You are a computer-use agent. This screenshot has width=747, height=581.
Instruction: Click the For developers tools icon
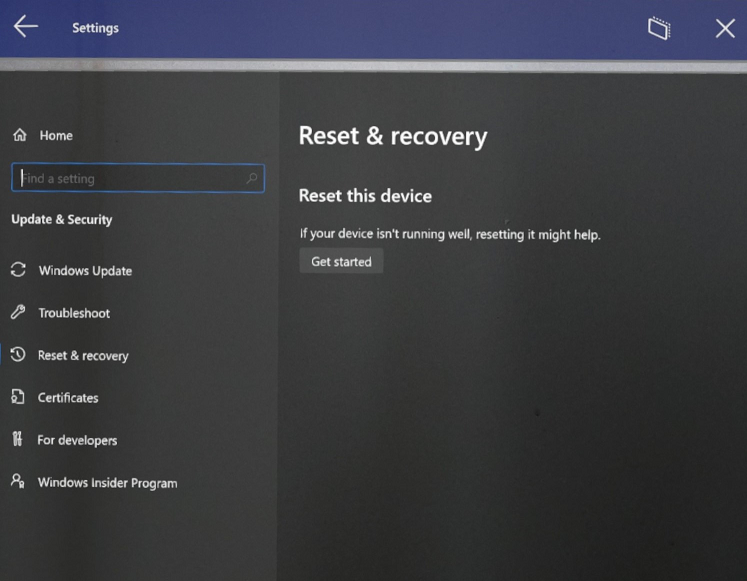click(17, 439)
